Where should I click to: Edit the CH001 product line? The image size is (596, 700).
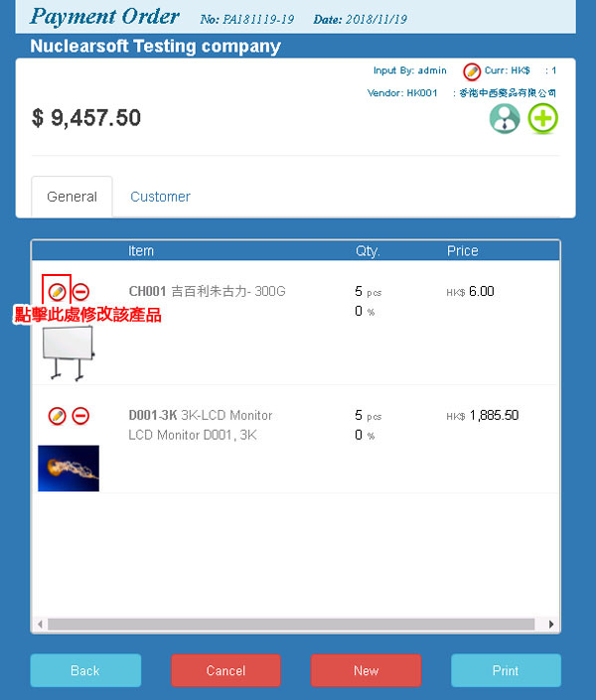pos(57,292)
